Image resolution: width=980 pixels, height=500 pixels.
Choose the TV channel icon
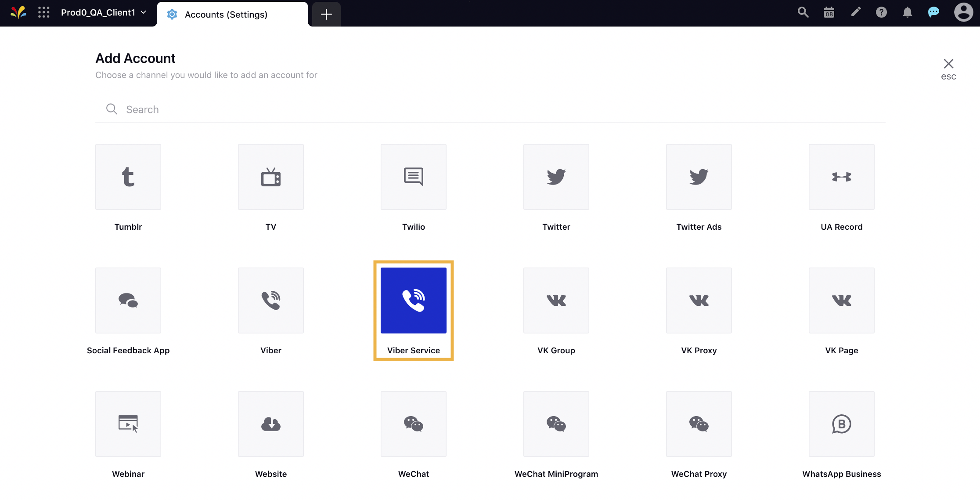[271, 177]
